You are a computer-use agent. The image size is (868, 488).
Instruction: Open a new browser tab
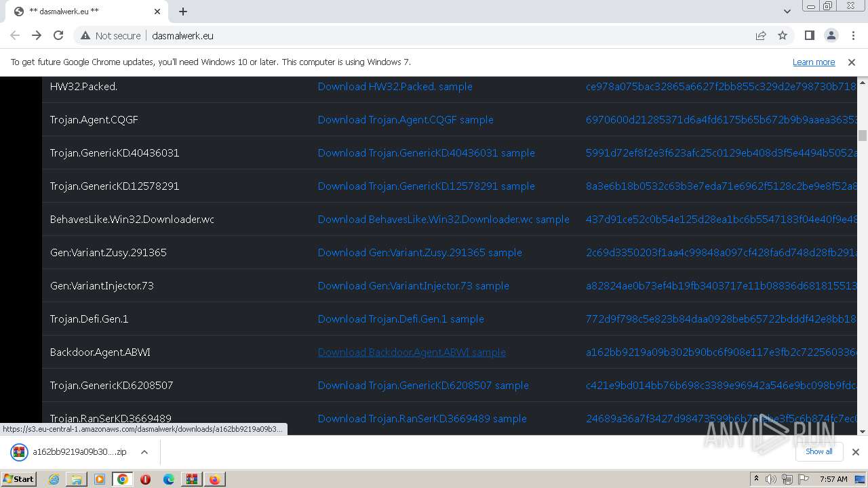pyautogui.click(x=183, y=12)
